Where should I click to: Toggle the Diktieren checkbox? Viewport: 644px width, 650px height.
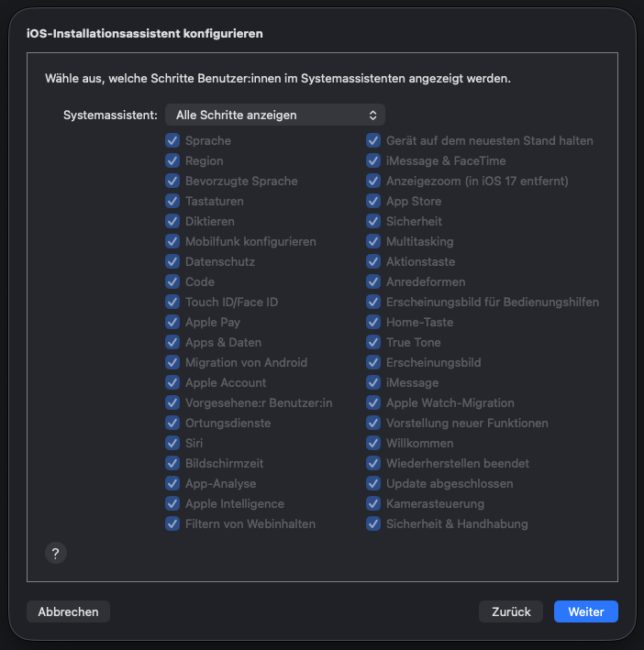pyautogui.click(x=172, y=221)
